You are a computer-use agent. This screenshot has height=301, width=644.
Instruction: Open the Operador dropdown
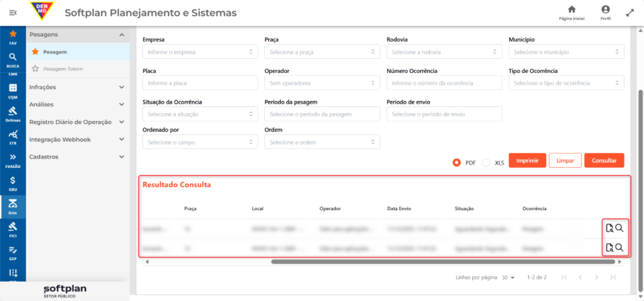click(322, 83)
